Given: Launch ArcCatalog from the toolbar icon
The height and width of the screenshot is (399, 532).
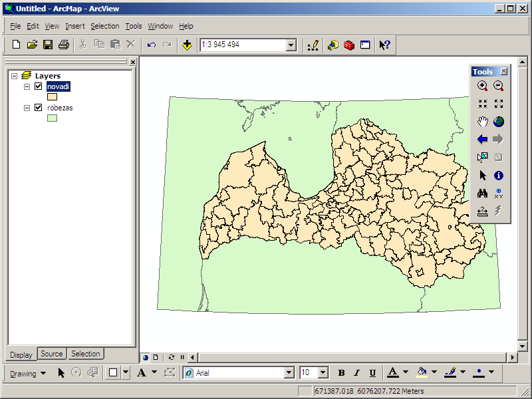Looking at the screenshot, I should click(x=333, y=45).
